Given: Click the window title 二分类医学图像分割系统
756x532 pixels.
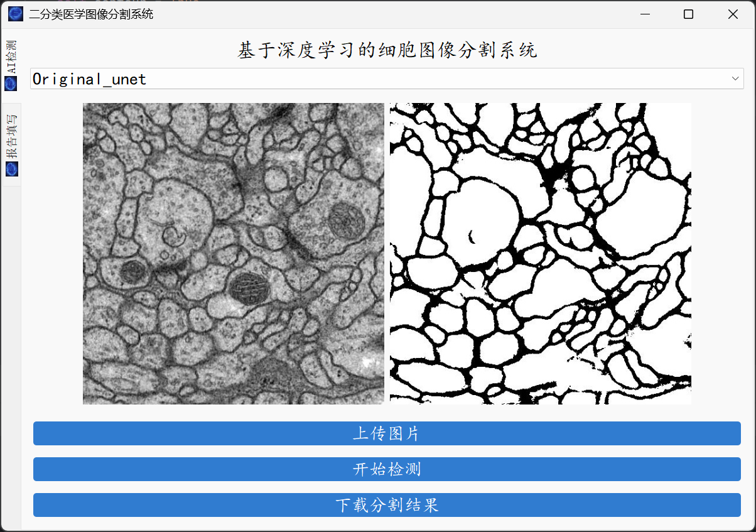Looking at the screenshot, I should (91, 14).
